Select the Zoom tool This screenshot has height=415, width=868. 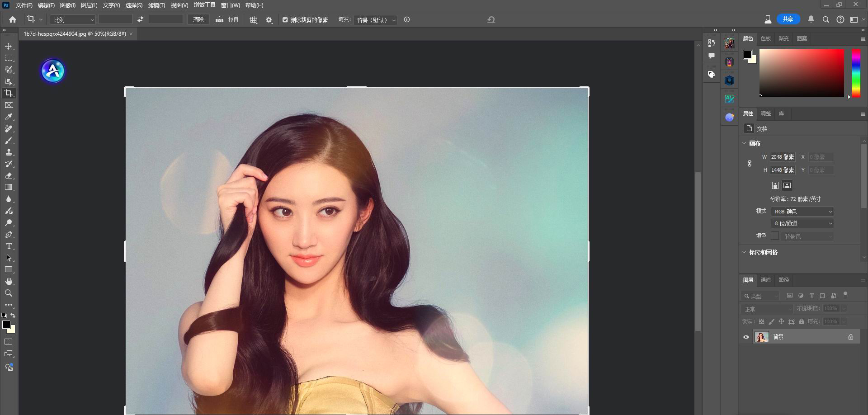(9, 293)
